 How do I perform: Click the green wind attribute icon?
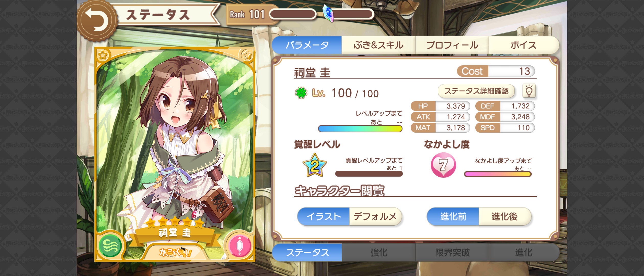pyautogui.click(x=110, y=246)
